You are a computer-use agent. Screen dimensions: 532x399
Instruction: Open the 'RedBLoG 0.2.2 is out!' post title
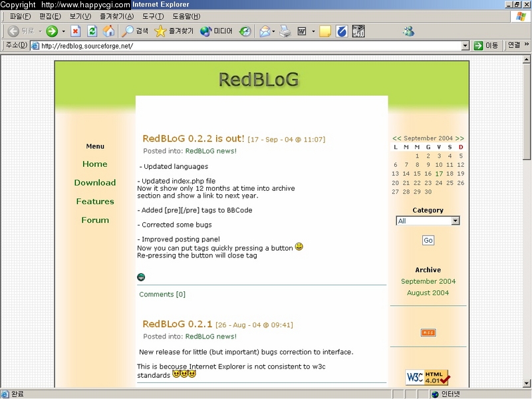click(194, 138)
